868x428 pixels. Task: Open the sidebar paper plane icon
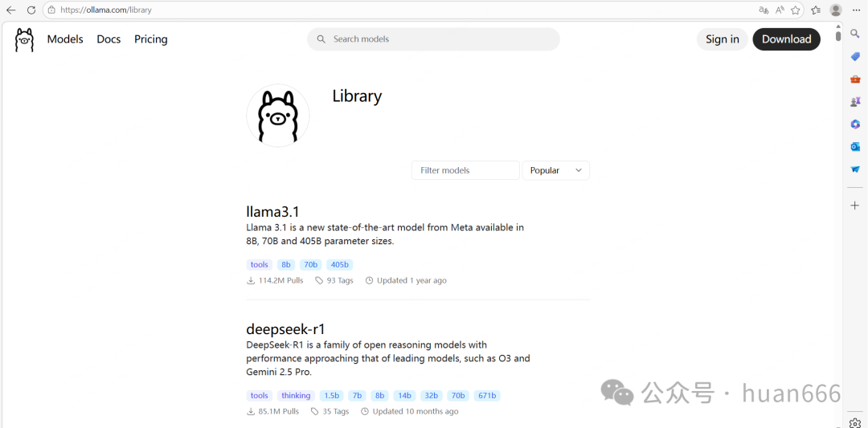coord(855,169)
